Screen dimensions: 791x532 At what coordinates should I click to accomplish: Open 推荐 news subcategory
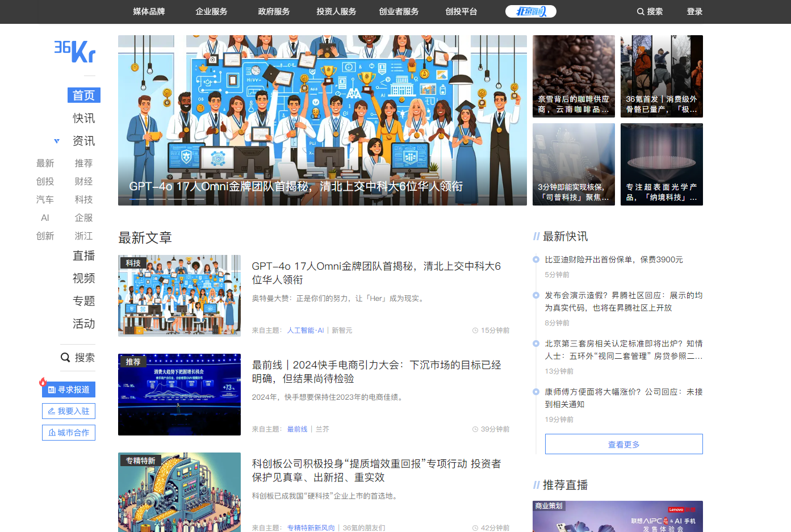83,164
